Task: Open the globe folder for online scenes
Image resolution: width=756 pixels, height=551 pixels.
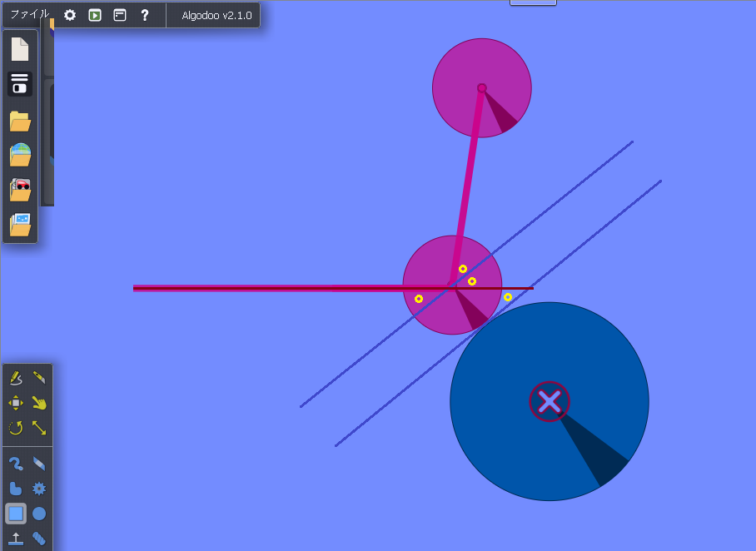Action: click(20, 155)
